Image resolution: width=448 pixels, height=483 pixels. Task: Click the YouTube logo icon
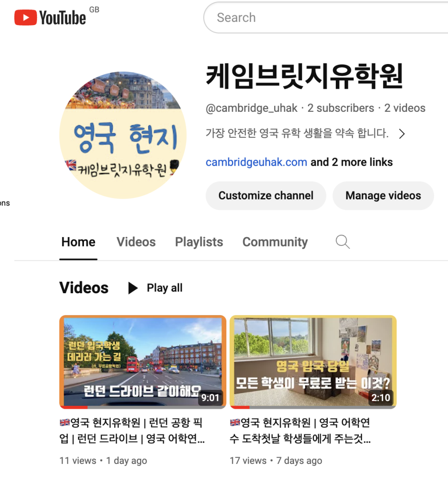tap(50, 18)
